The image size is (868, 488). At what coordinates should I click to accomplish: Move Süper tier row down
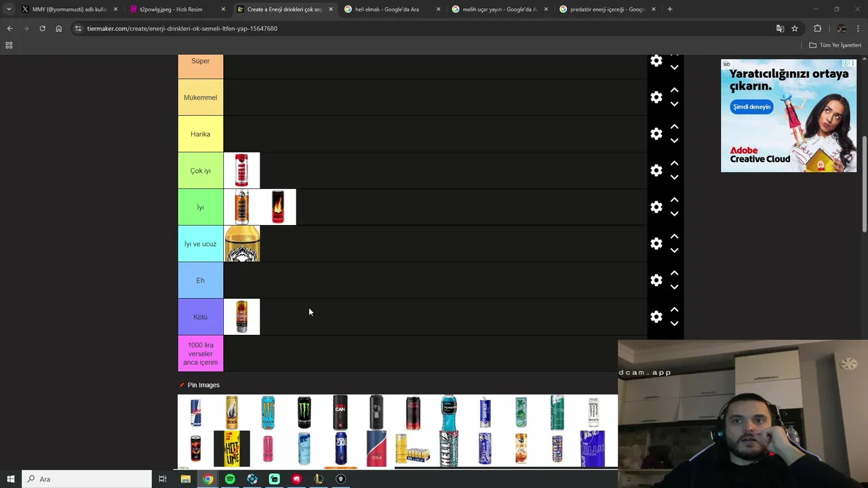[674, 68]
